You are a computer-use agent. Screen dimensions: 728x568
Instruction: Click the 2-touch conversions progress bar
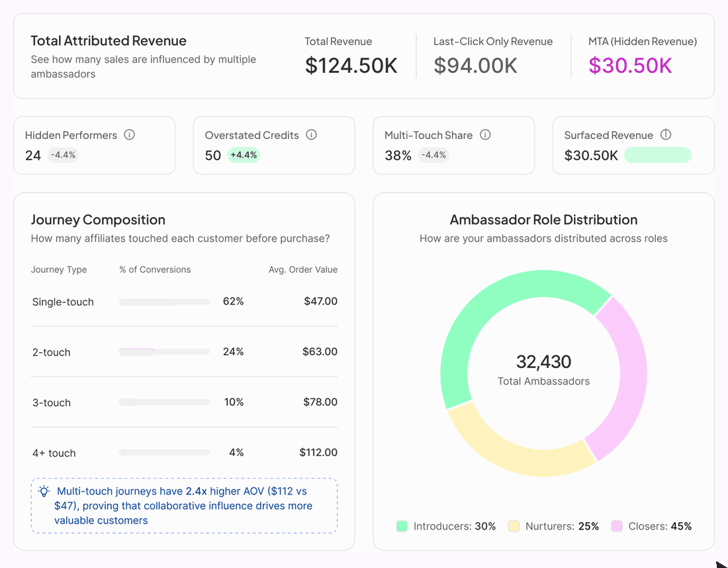(x=164, y=352)
